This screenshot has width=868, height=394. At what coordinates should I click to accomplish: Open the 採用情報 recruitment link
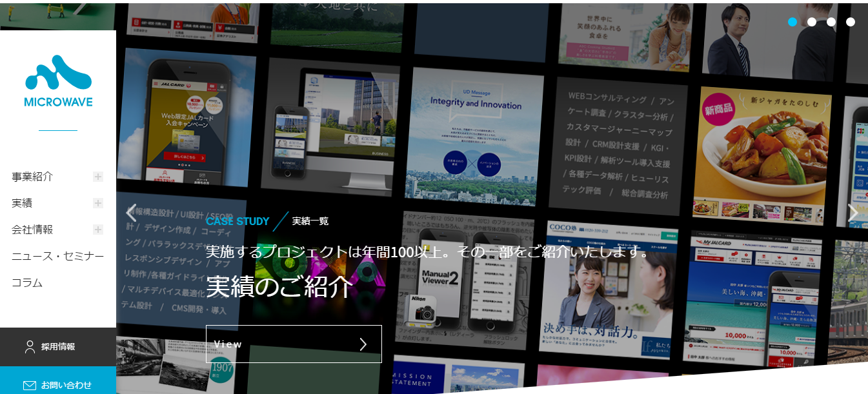tap(58, 347)
